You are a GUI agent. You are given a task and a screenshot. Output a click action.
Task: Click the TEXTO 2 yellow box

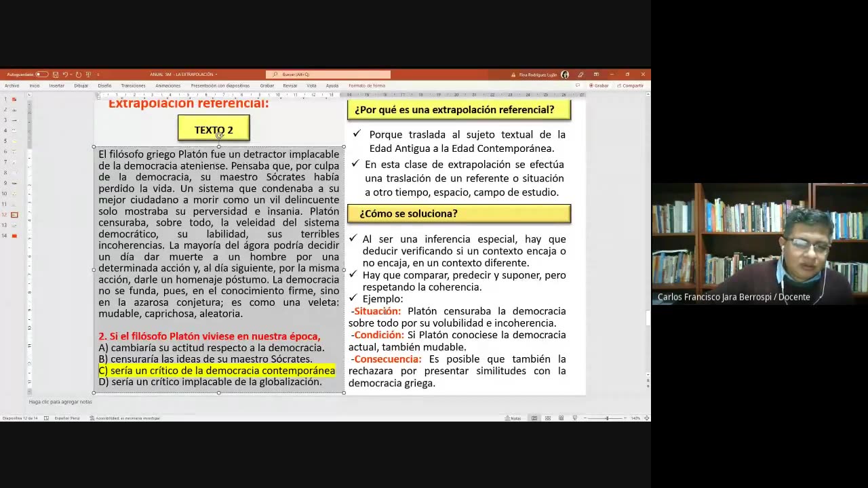[214, 128]
